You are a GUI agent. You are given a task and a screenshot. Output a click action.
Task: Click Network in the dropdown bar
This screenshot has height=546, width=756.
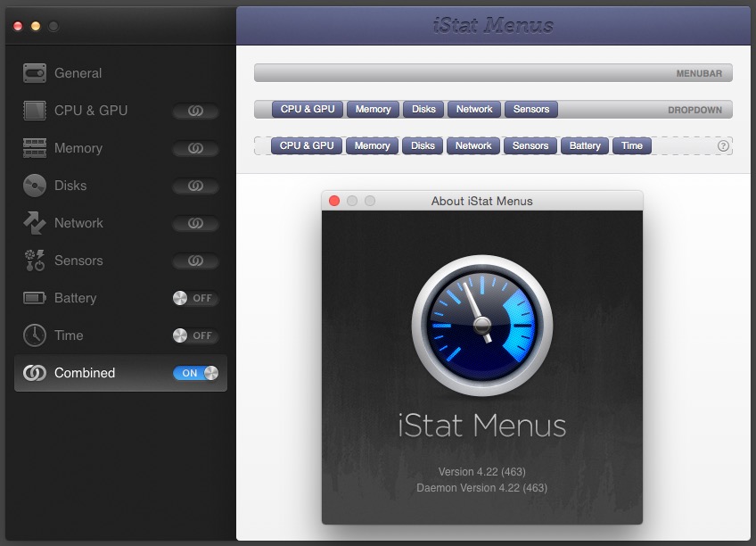click(474, 110)
